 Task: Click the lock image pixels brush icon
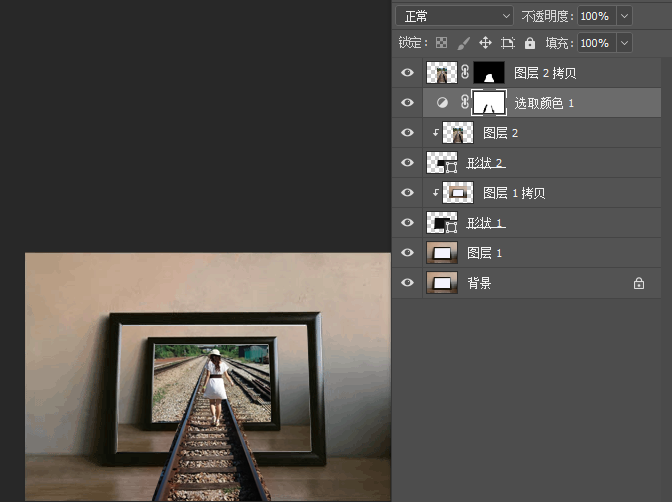coord(464,43)
